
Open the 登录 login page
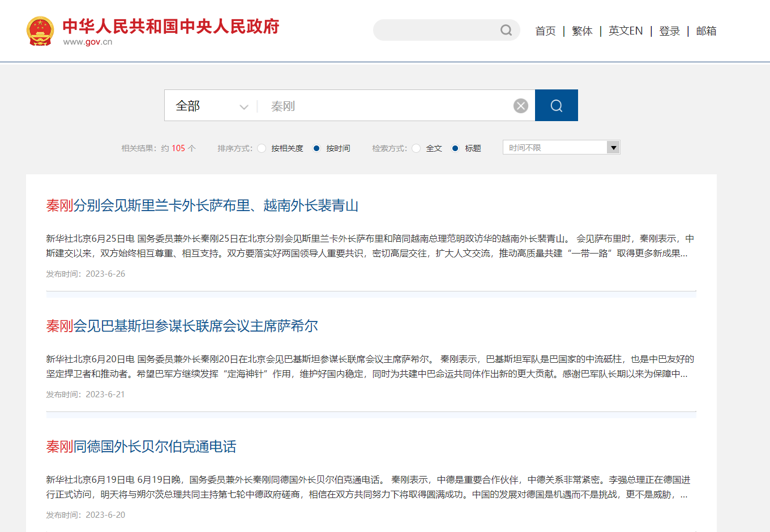click(x=669, y=31)
